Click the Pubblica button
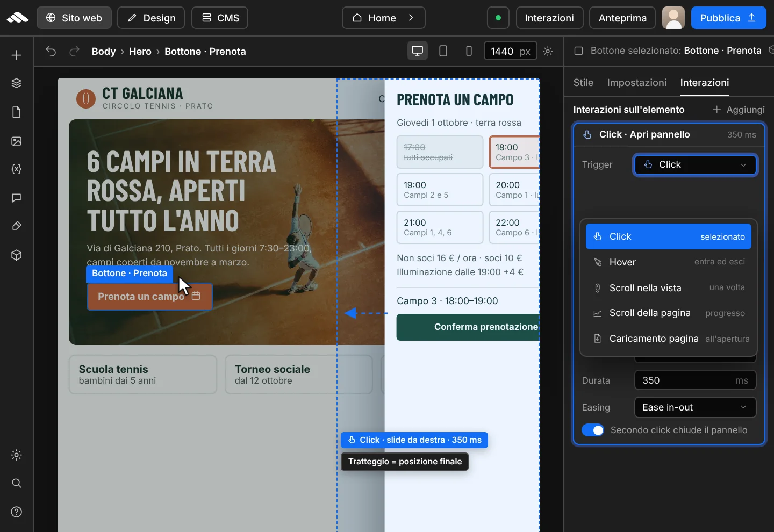This screenshot has width=774, height=532. [729, 18]
